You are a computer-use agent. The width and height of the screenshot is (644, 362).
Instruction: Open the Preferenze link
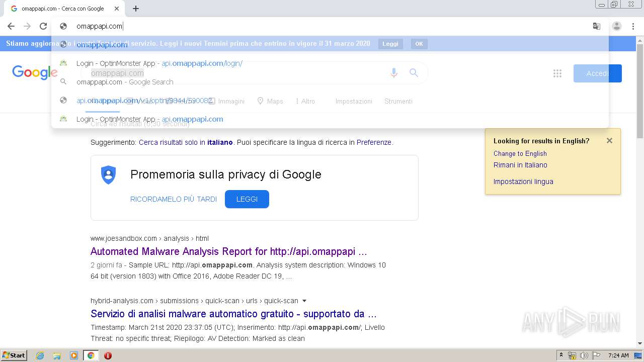pyautogui.click(x=374, y=142)
